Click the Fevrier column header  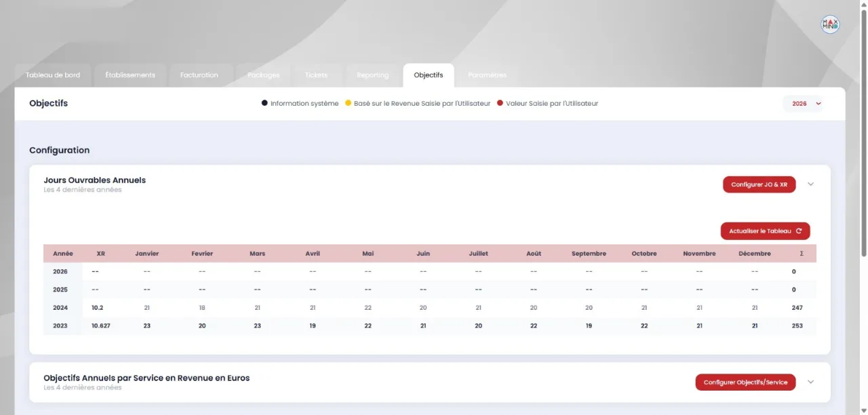[202, 254]
